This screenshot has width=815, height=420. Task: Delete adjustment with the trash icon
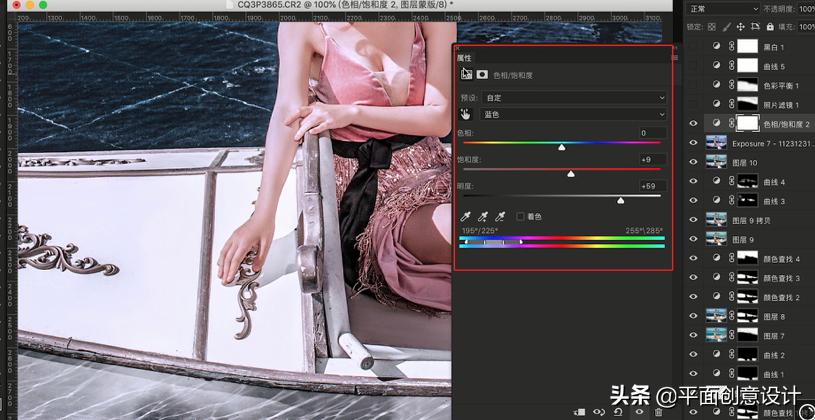tap(658, 412)
